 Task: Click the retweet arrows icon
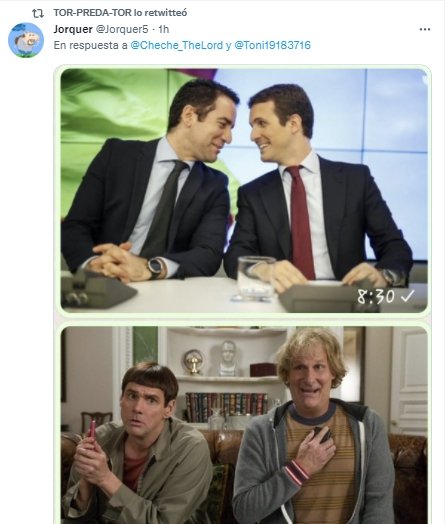click(38, 13)
